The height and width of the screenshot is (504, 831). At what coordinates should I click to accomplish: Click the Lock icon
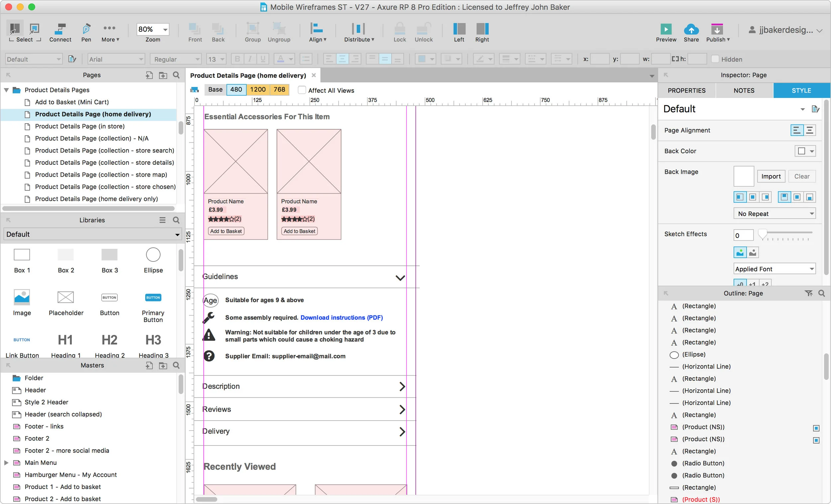400,29
